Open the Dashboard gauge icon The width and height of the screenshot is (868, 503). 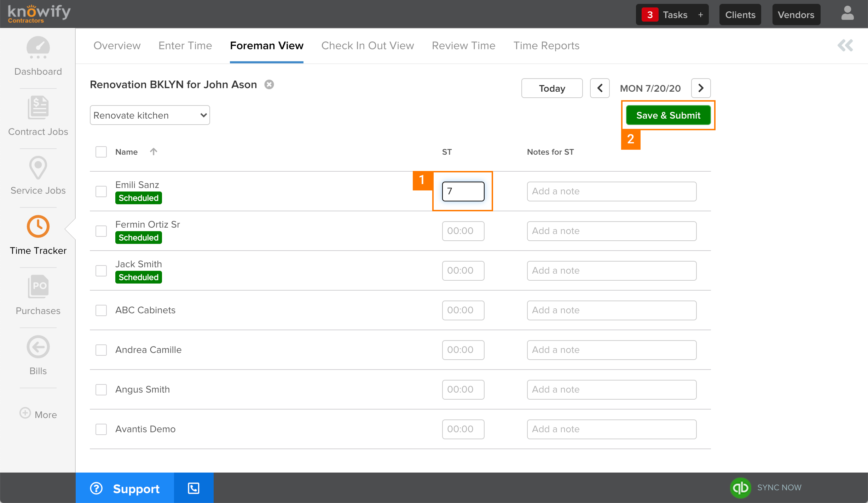[x=38, y=48]
